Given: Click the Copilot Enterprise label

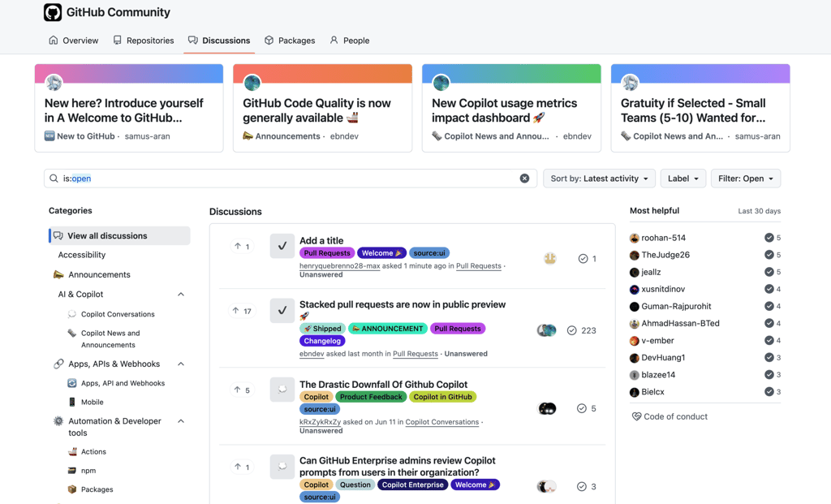Looking at the screenshot, I should (x=413, y=485).
